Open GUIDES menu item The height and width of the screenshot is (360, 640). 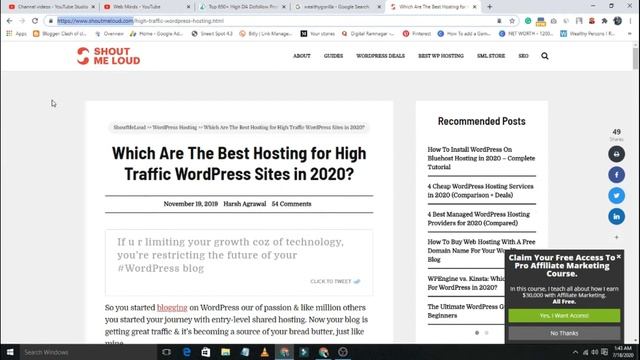tap(333, 56)
